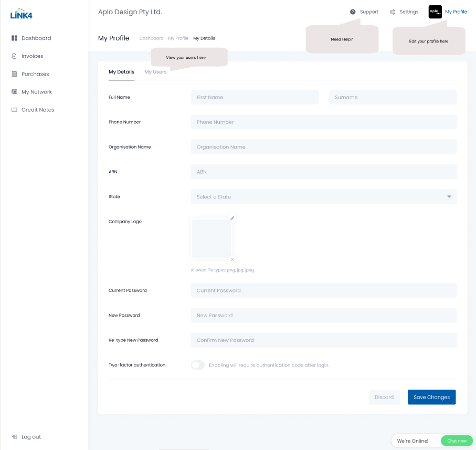The image size is (476, 450).
Task: Click the Credit Notes icon
Action: pyautogui.click(x=15, y=110)
